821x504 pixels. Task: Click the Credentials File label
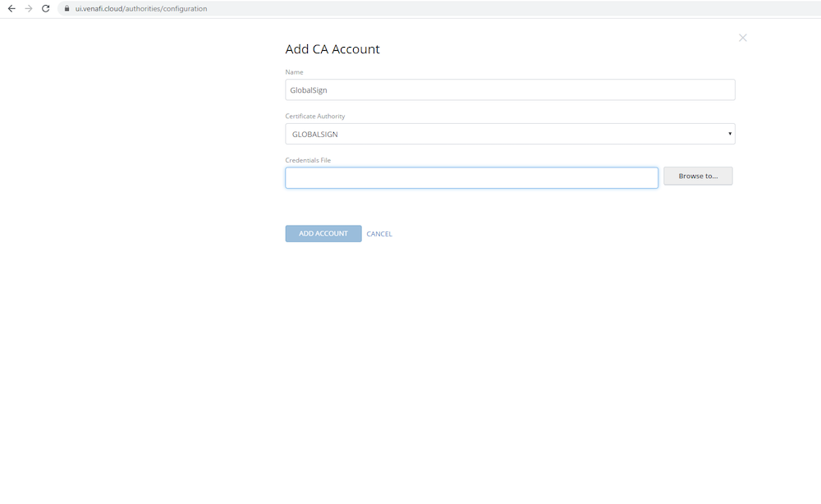tap(308, 160)
